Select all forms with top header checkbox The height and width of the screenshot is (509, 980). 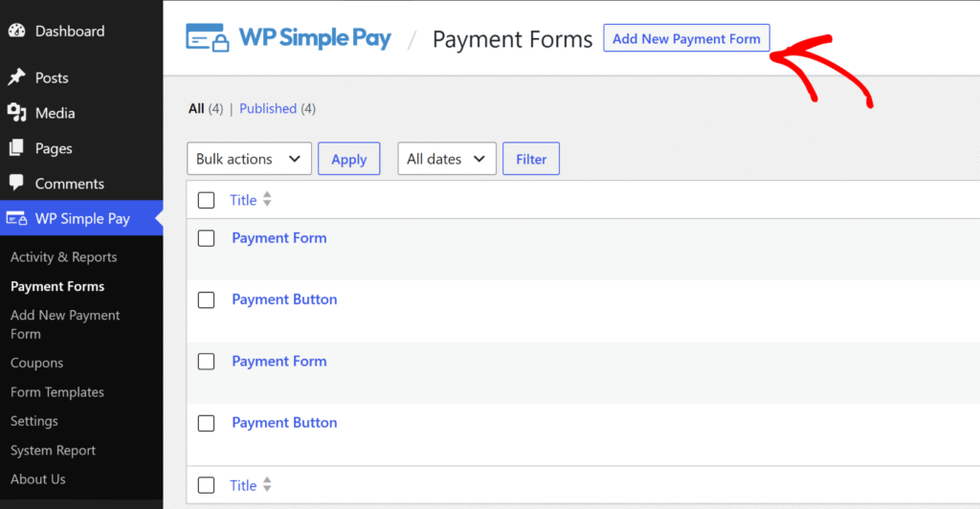[207, 200]
